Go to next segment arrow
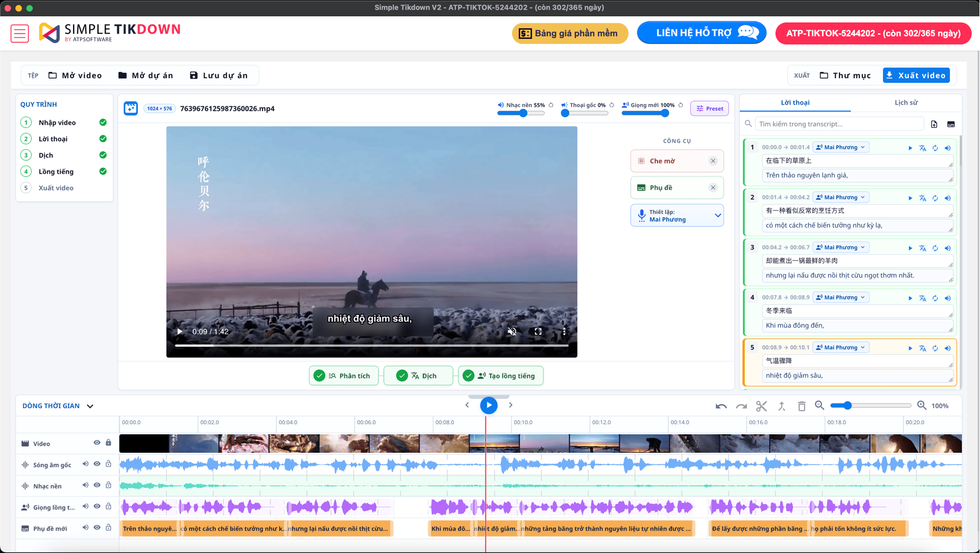 tap(510, 405)
